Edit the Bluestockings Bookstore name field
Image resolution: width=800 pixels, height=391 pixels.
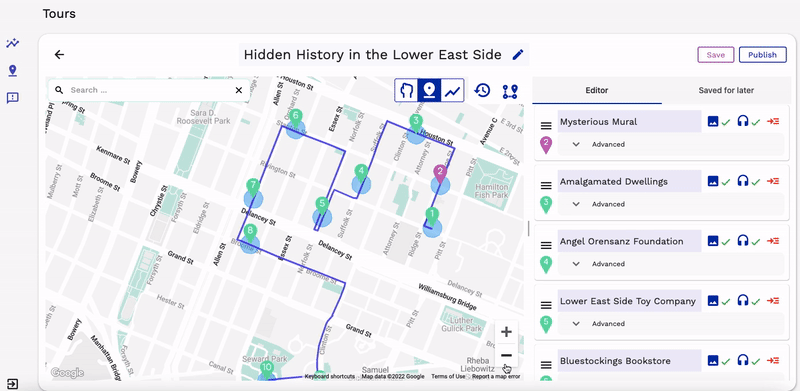(x=629, y=361)
